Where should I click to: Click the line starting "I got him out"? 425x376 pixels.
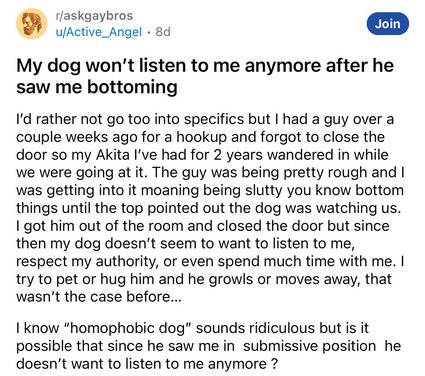pos(203,226)
